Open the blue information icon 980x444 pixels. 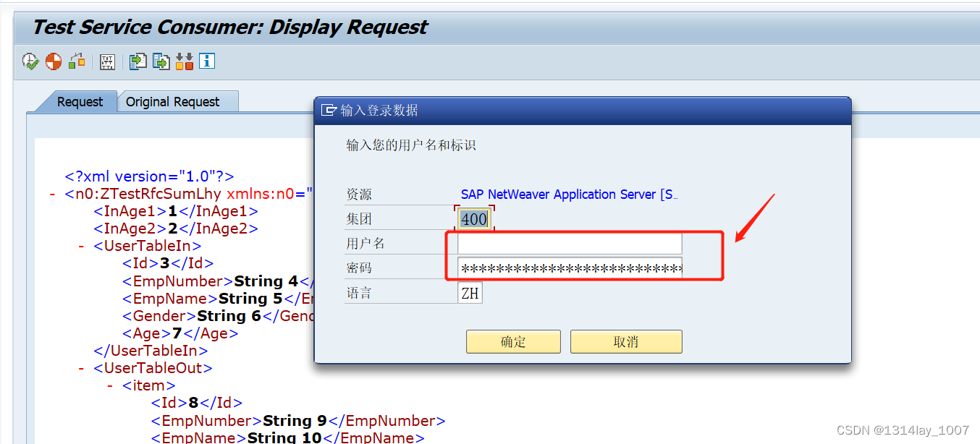click(207, 61)
